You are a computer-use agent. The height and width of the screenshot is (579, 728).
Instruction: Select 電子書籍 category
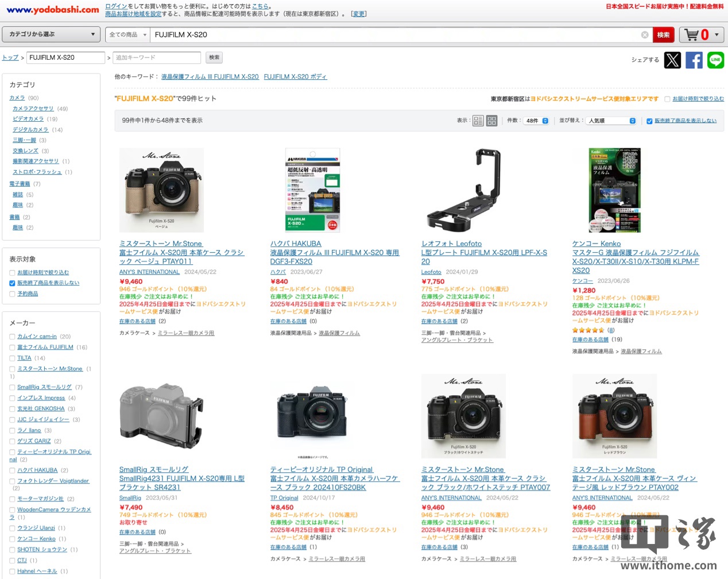tap(20, 184)
